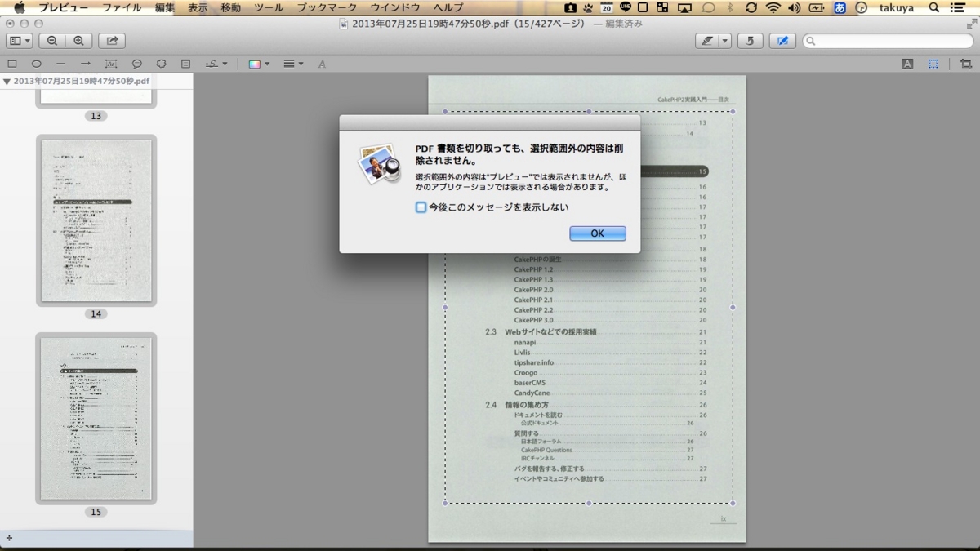
Task: Collapse the PDF file disclosure triangle
Action: click(7, 82)
